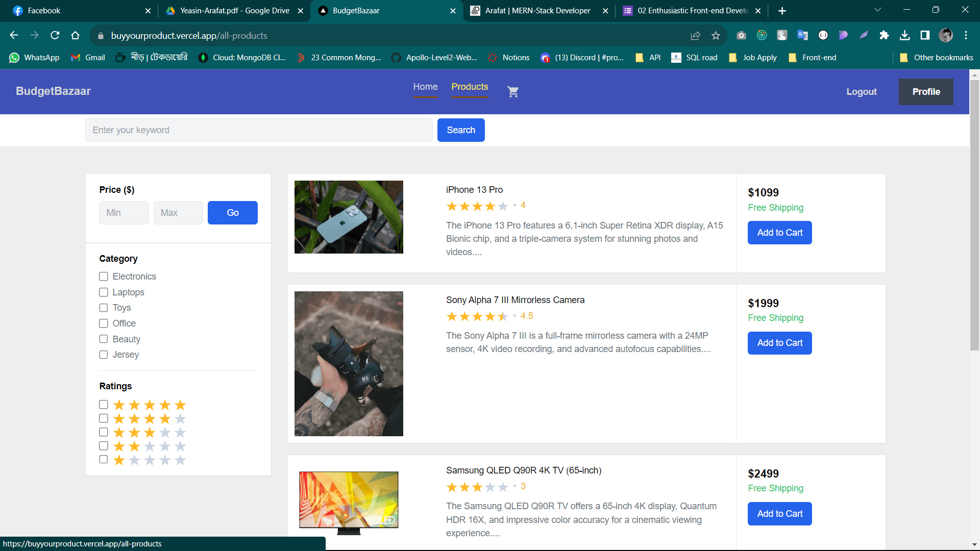Open the Cloud: MongoDB bookmark
This screenshot has width=980, height=551.
[x=242, y=58]
